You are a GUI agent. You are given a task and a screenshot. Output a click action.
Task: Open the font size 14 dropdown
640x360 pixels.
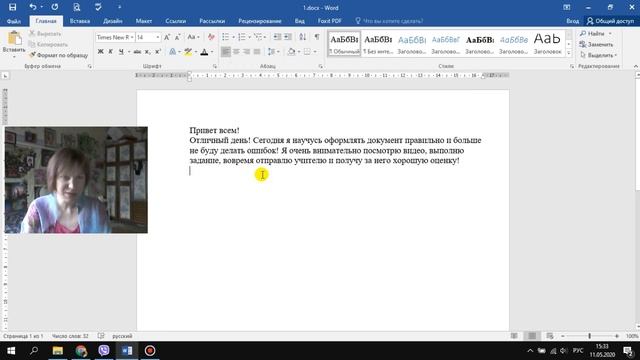tap(158, 37)
